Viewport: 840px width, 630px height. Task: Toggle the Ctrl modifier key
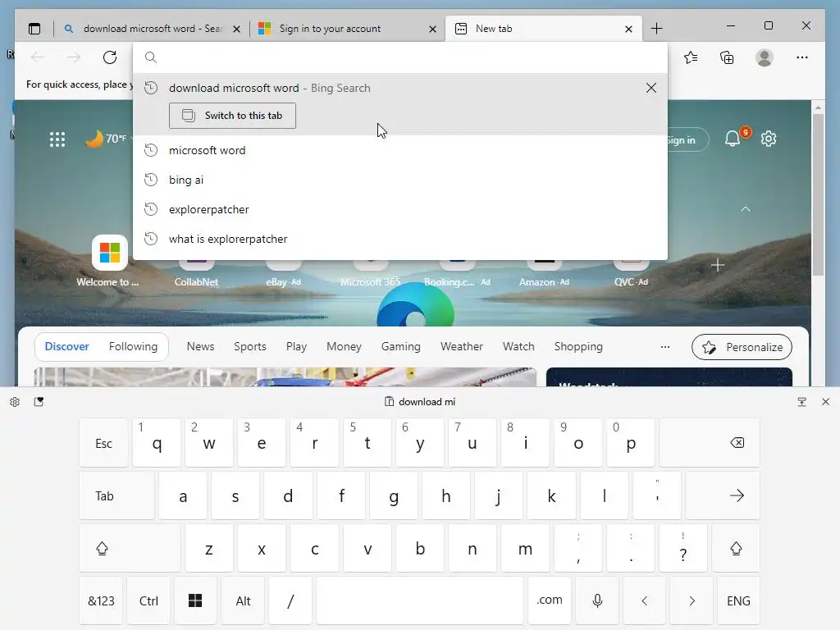point(148,601)
